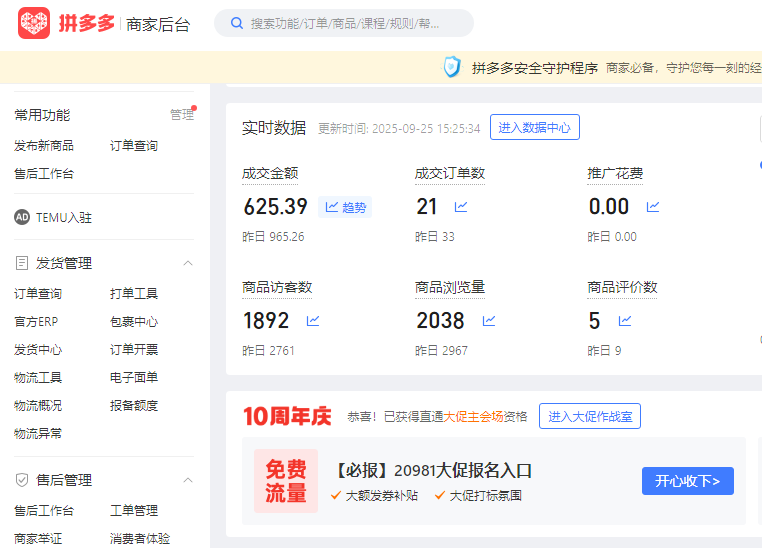Open trend chart icon for 商品浏览量
Image resolution: width=762 pixels, height=548 pixels.
(x=489, y=321)
